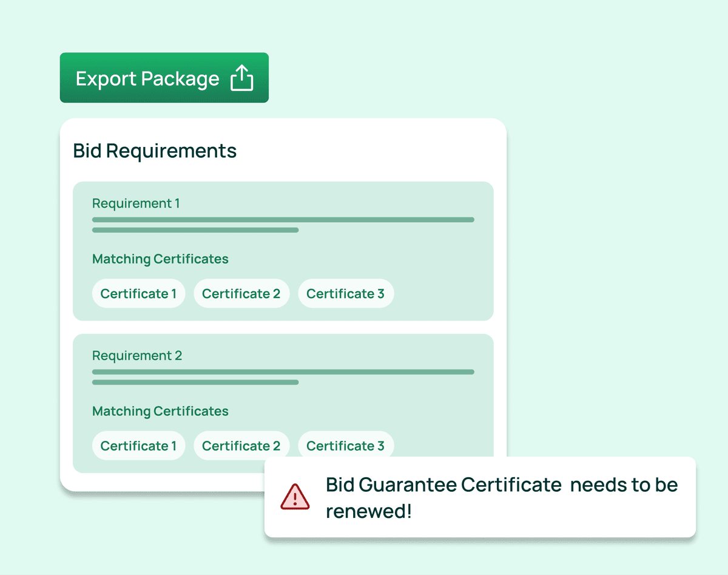728x575 pixels.
Task: Choose Certificate 3 chip under Requirement 2
Action: coord(345,446)
